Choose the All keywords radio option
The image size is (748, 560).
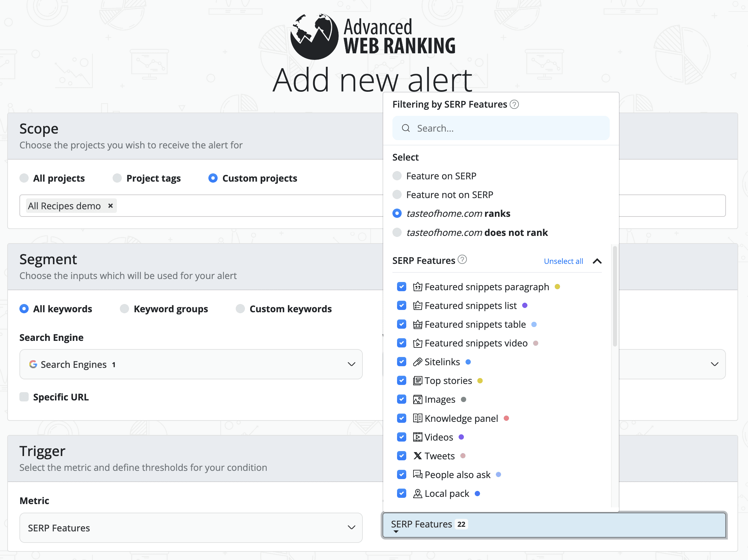point(24,309)
